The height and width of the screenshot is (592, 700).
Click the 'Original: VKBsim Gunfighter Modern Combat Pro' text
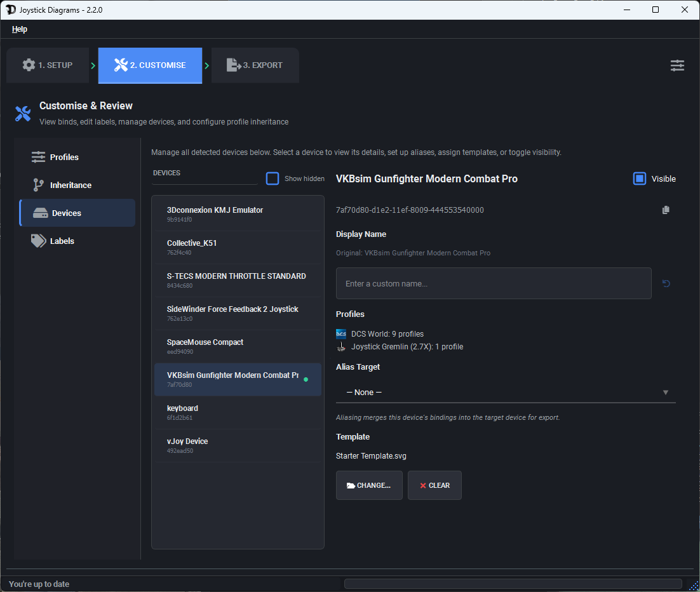(x=413, y=253)
